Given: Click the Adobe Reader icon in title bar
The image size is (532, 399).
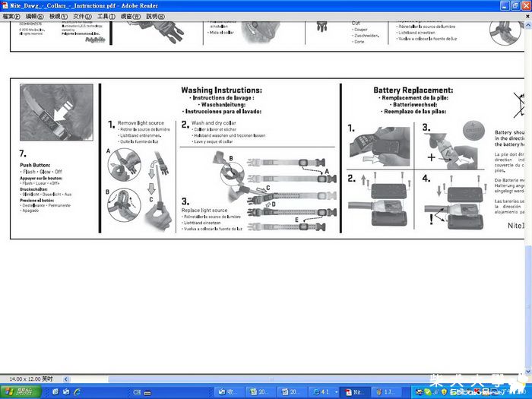Looking at the screenshot, I should point(5,5).
